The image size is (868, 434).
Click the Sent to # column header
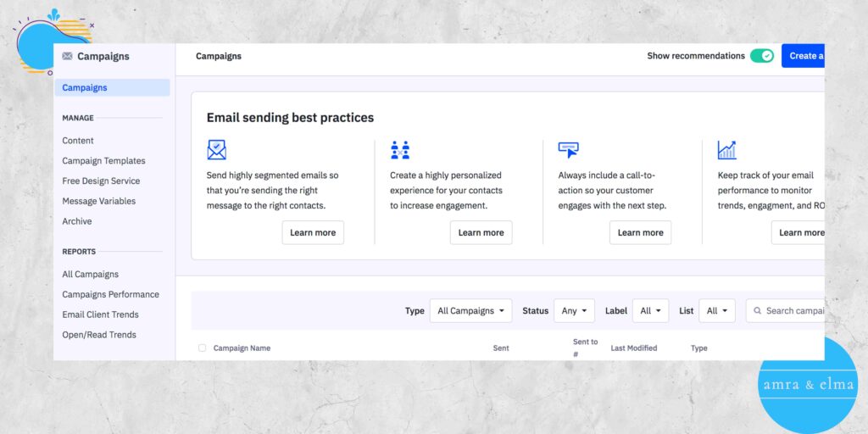pos(585,348)
